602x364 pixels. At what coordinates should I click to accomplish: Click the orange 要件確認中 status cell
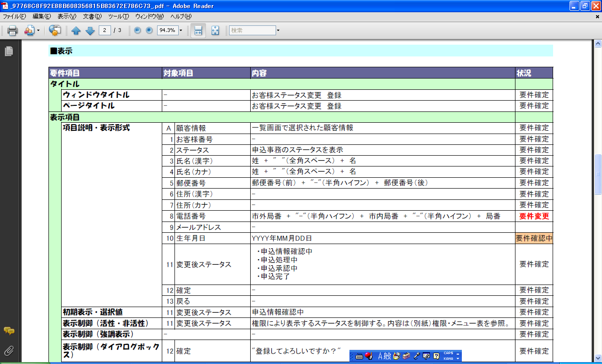(x=534, y=238)
